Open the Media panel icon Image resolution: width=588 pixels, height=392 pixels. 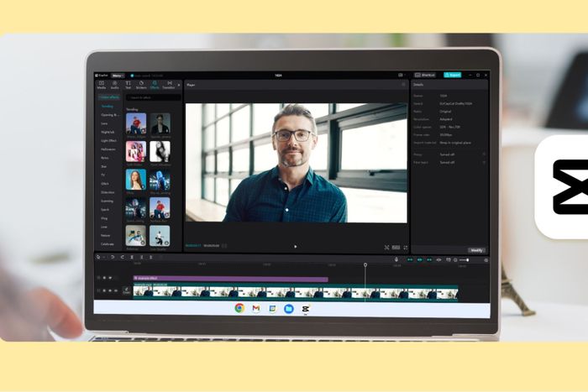102,83
